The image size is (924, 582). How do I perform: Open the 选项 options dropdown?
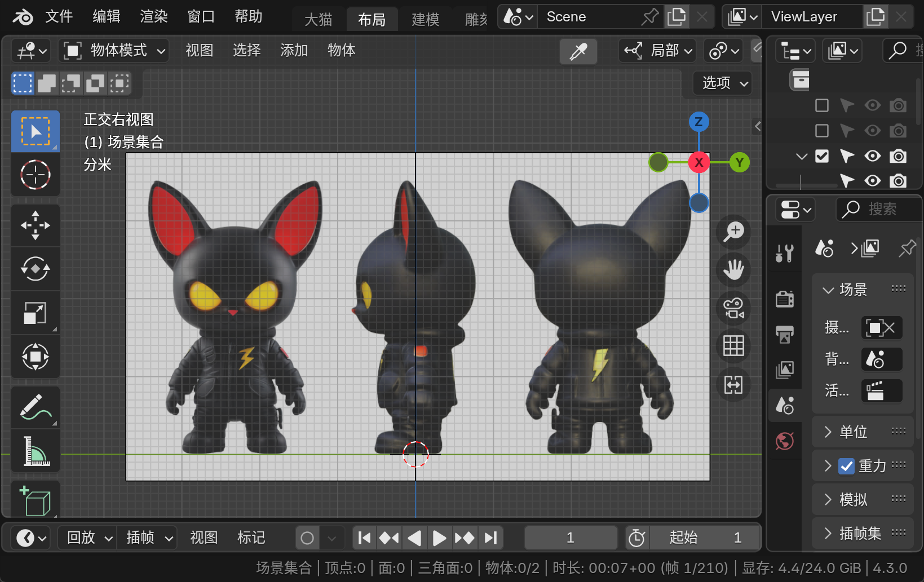point(723,83)
